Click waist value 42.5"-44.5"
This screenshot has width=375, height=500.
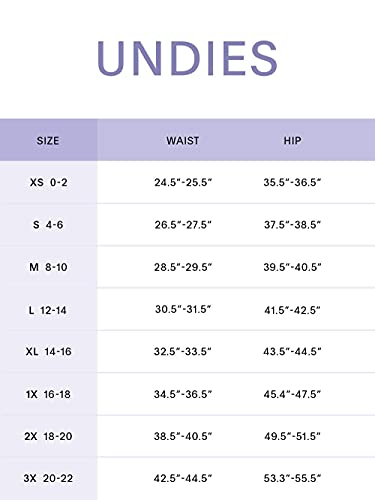tap(183, 478)
